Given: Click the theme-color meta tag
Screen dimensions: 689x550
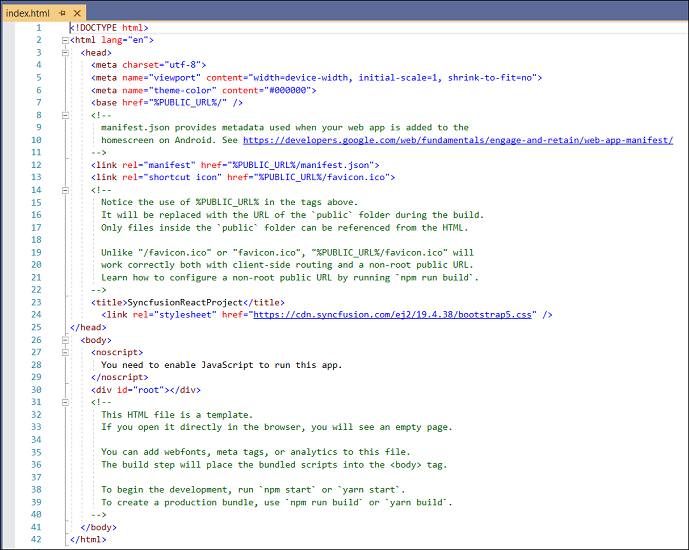Looking at the screenshot, I should point(203,90).
